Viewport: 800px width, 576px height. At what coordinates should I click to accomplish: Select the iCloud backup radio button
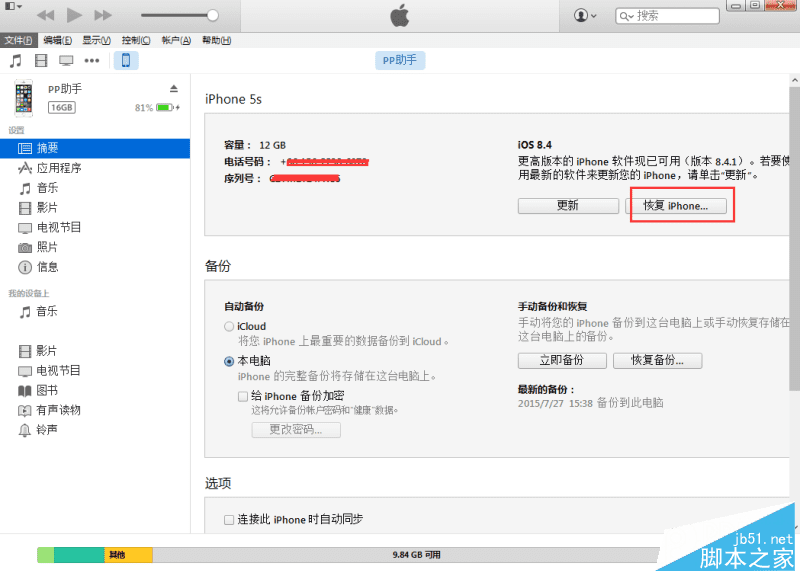coord(230,326)
